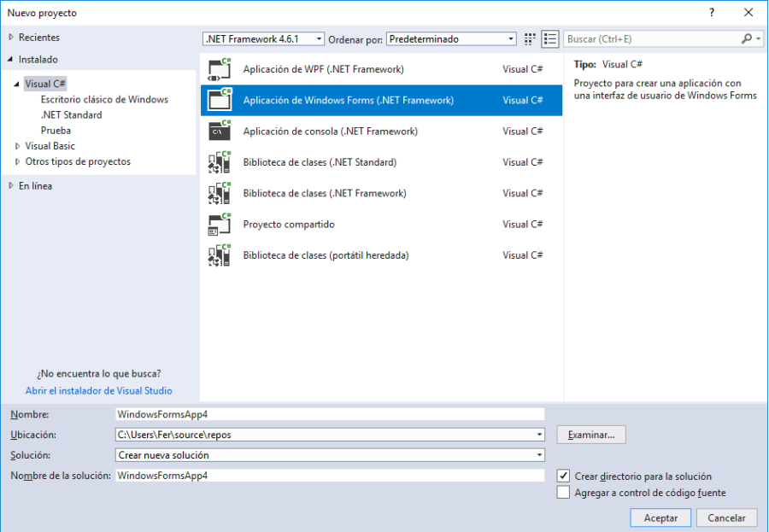Click the search magnifier icon

click(746, 39)
